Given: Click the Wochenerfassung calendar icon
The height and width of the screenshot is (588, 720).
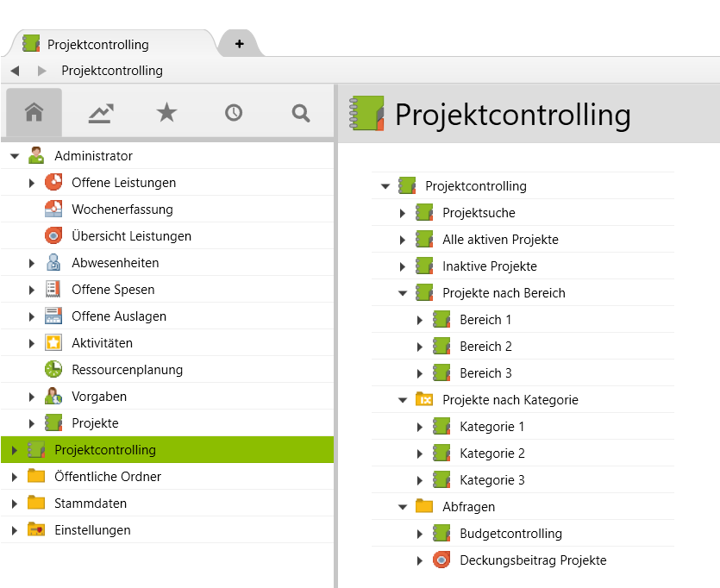Looking at the screenshot, I should coord(54,209).
